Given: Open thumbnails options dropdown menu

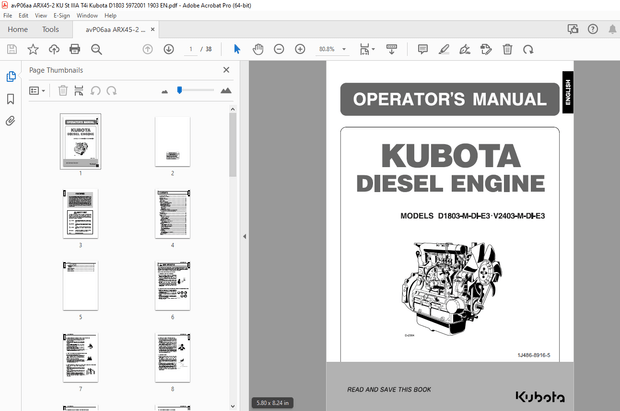Looking at the screenshot, I should (37, 91).
